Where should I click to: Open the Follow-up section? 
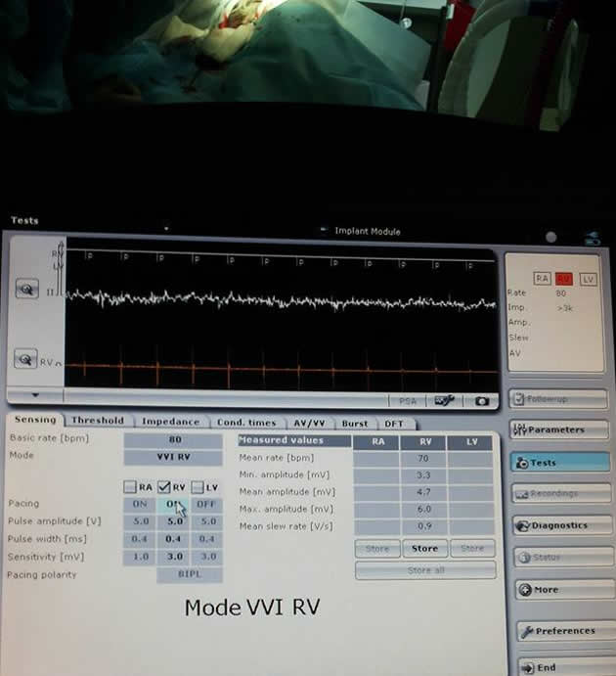tap(558, 399)
